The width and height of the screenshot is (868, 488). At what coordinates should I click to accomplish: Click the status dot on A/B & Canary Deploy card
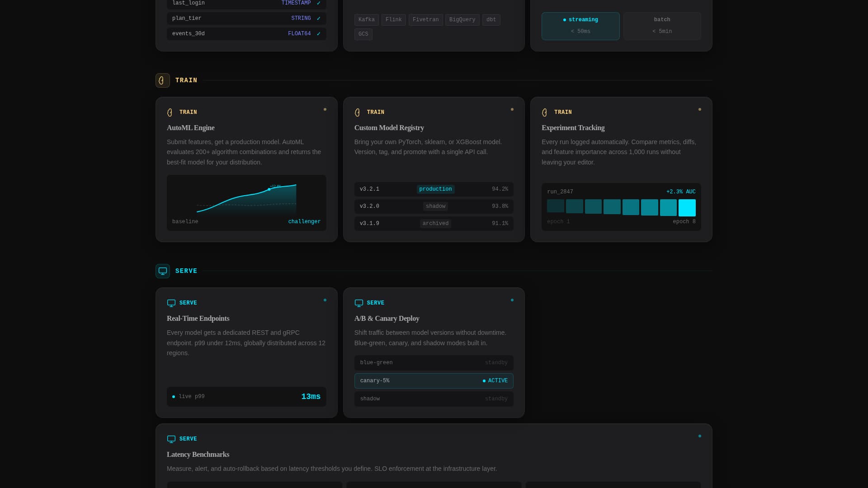512,300
